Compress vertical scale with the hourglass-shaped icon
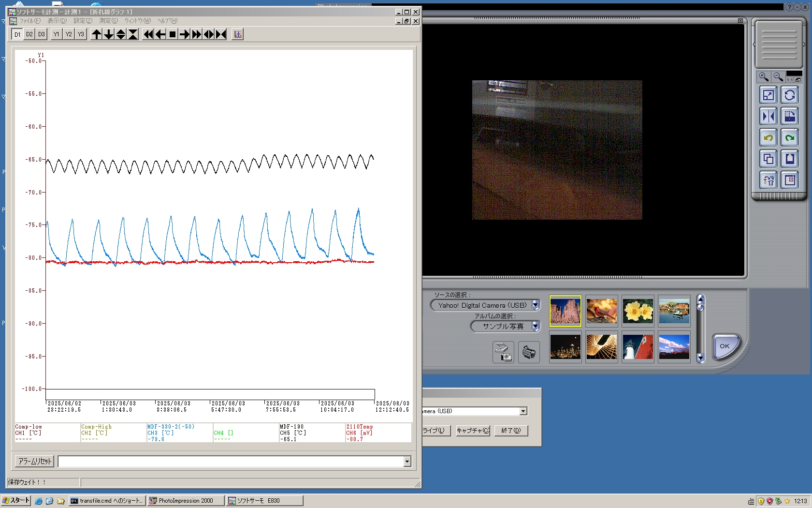 pyautogui.click(x=133, y=34)
